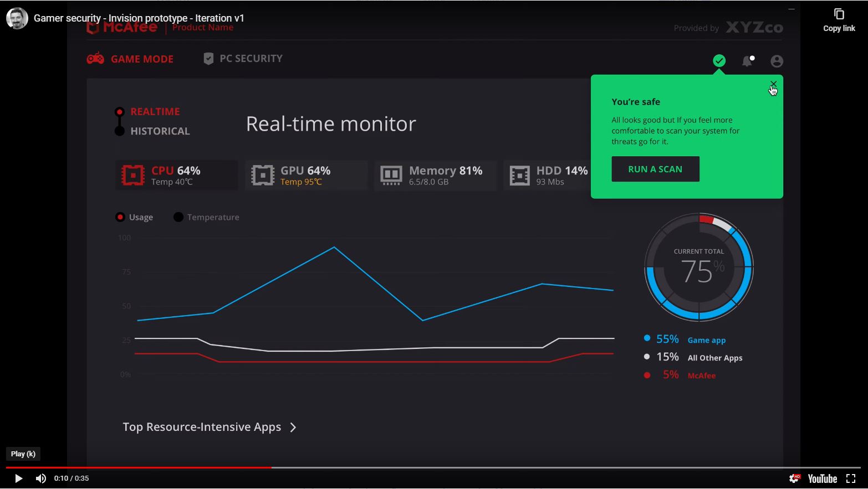Select the Memory 81% metric card
Viewport: 868px width, 489px height.
(x=436, y=175)
